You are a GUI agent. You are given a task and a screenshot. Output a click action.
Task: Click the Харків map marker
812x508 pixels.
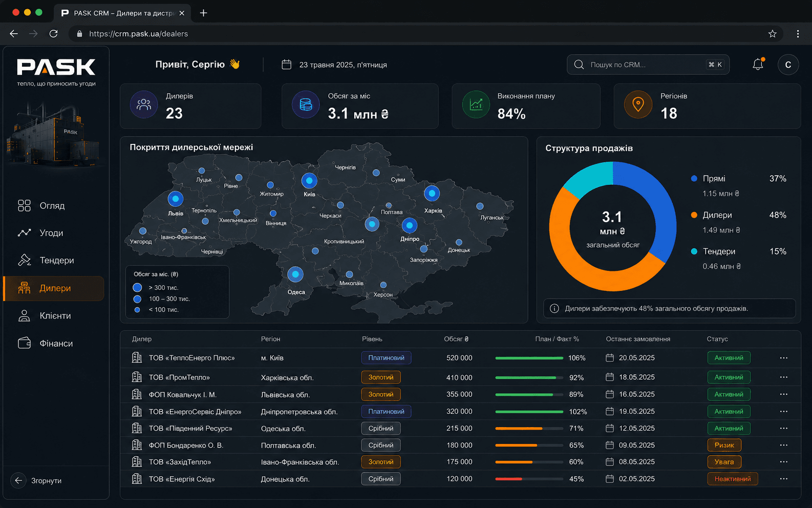click(432, 194)
